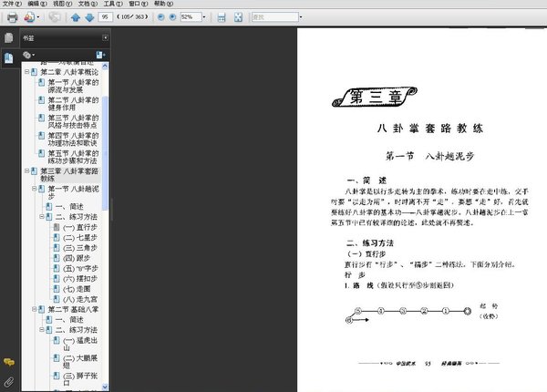Jump to bookmark (二) 七星步
This screenshot has height=392, width=547.
[x=80, y=238]
